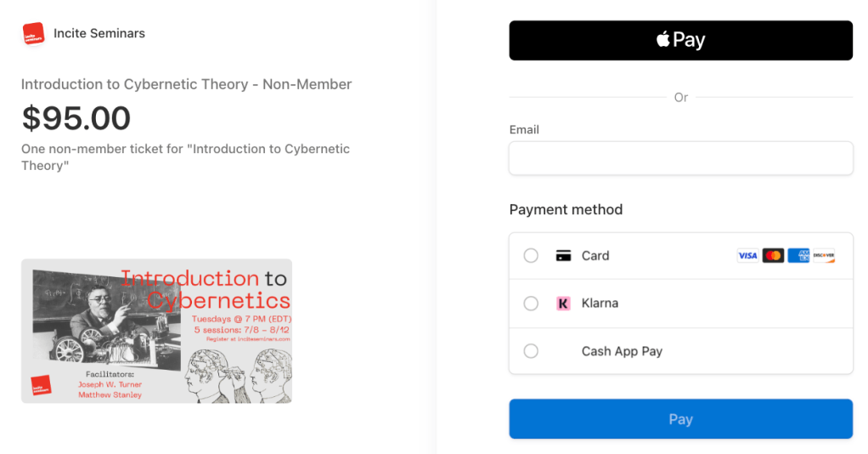This screenshot has width=868, height=454.
Task: Click the Card payment method label
Action: [595, 256]
